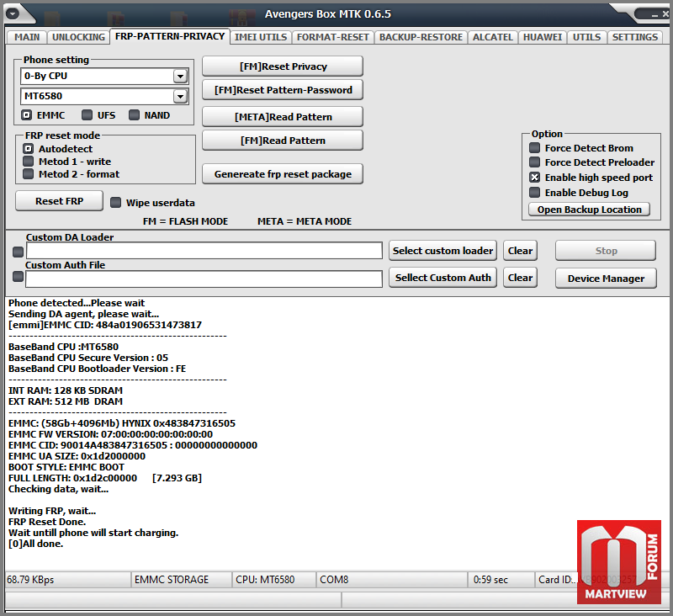Click [FM]Reset Pattern-Password button
The image size is (673, 616).
click(x=283, y=90)
